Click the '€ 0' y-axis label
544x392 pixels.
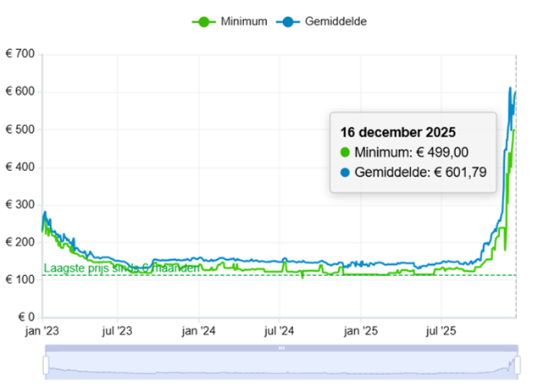click(26, 317)
